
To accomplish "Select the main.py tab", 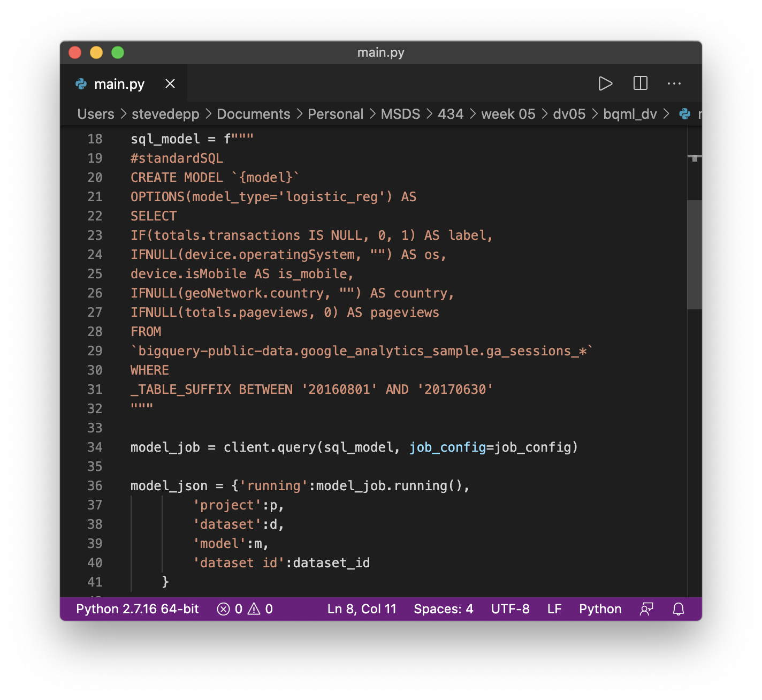I will pyautogui.click(x=124, y=83).
